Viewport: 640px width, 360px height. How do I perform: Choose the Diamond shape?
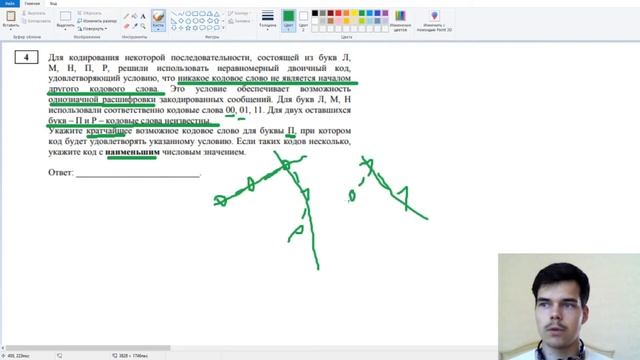[x=181, y=21]
